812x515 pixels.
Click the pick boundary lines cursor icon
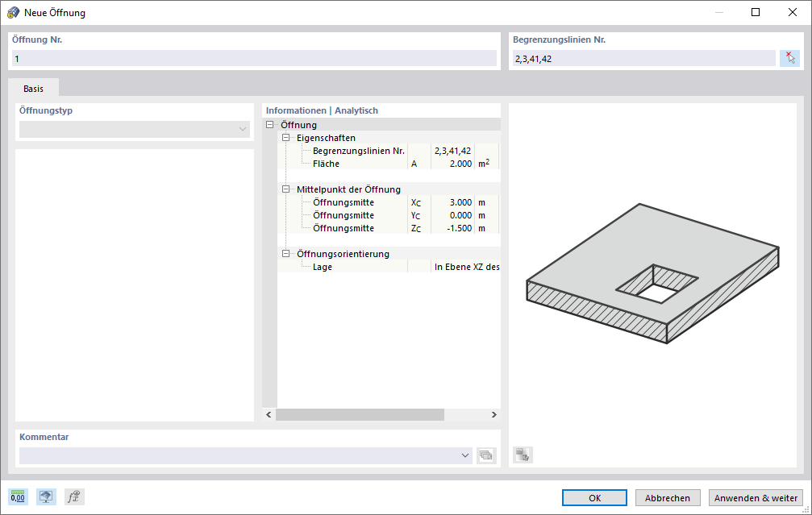(789, 58)
